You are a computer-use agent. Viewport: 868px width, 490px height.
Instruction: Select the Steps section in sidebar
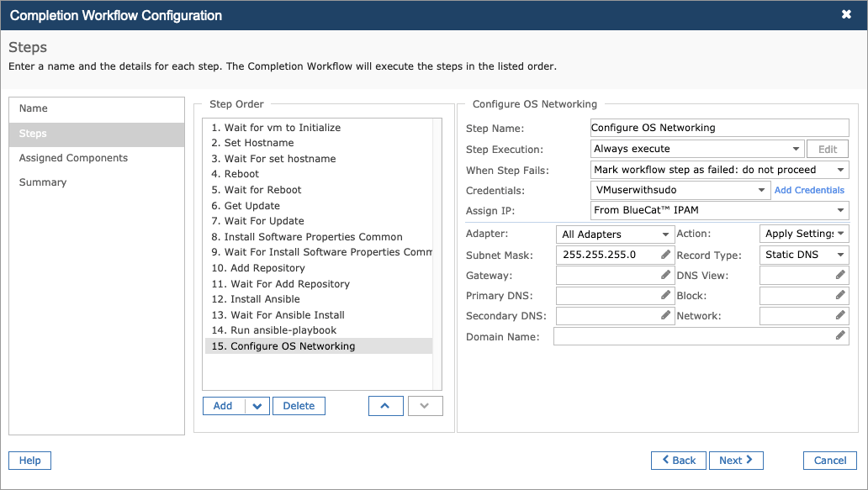tap(97, 134)
